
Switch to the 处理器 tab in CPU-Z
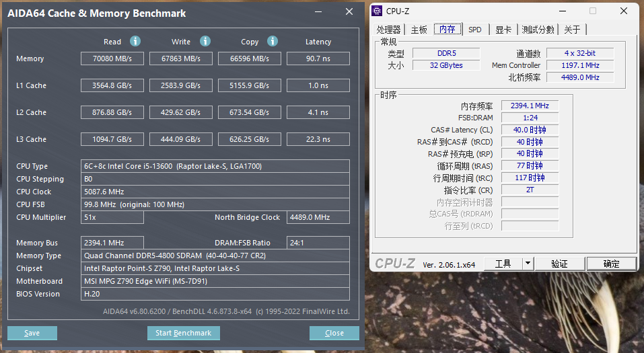click(388, 30)
